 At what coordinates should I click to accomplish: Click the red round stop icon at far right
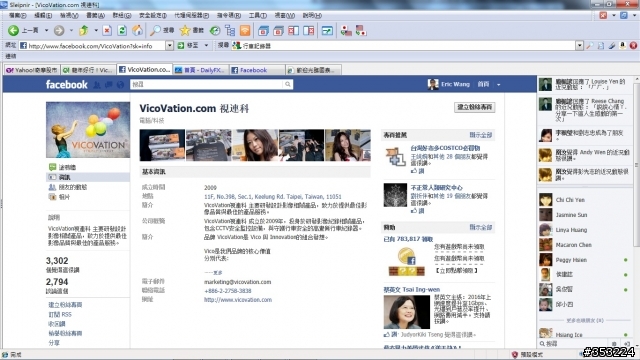pyautogui.click(x=633, y=46)
